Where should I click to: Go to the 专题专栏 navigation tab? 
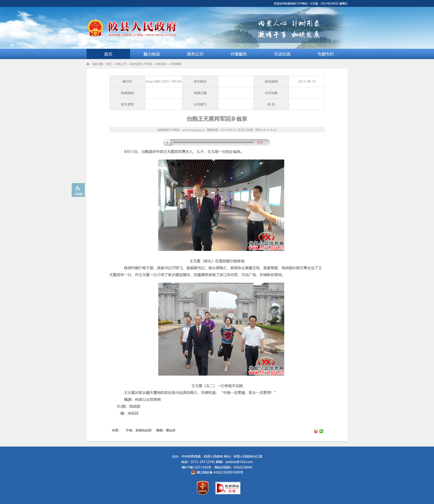[326, 54]
